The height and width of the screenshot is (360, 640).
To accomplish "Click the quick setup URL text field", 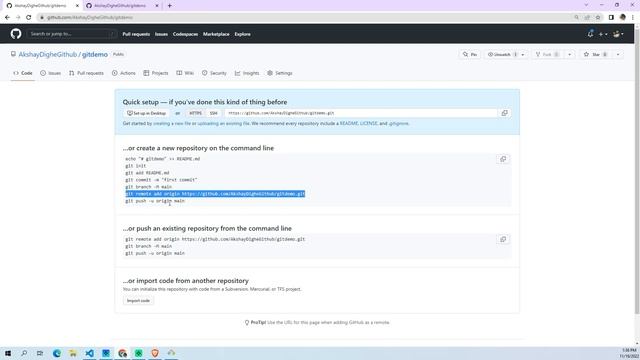I will pos(361,113).
